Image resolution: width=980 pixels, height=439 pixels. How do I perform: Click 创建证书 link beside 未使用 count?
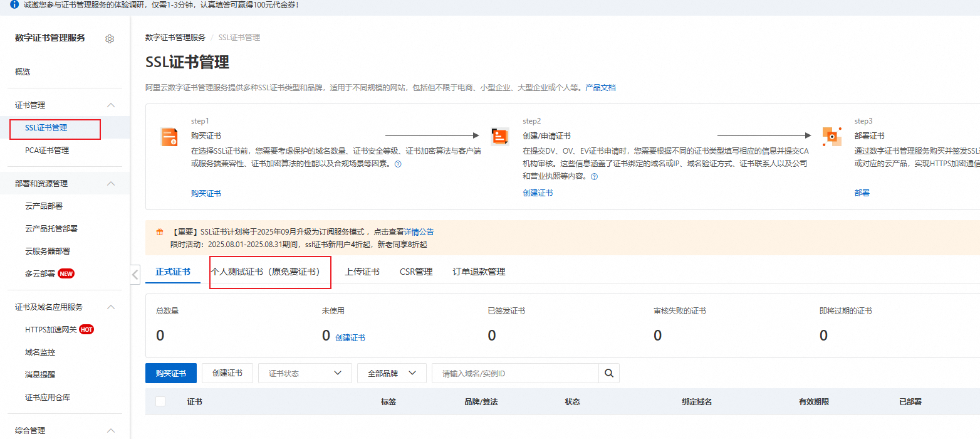pyautogui.click(x=350, y=337)
